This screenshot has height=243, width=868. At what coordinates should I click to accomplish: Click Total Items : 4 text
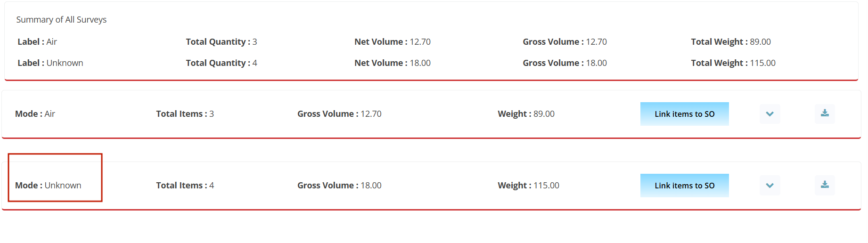pos(185,186)
